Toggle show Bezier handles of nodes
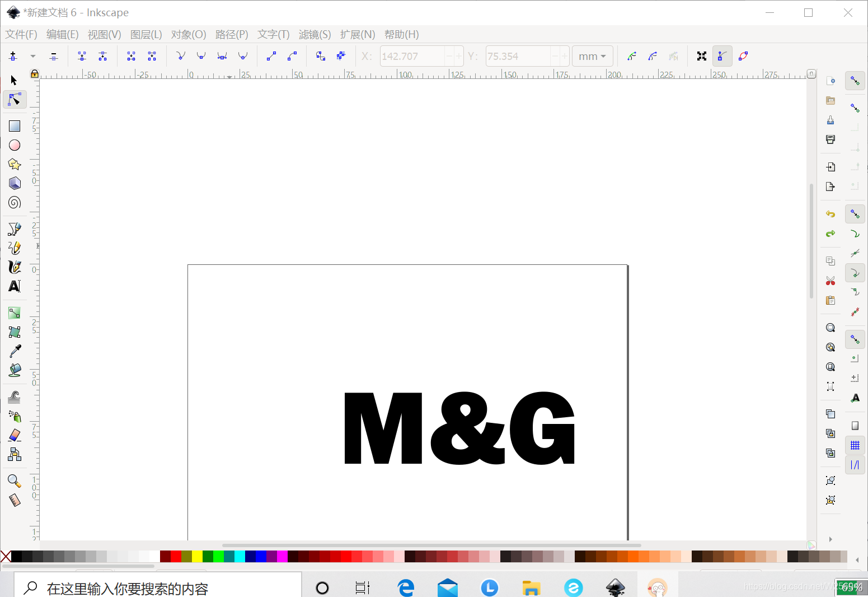868x597 pixels. 722,56
